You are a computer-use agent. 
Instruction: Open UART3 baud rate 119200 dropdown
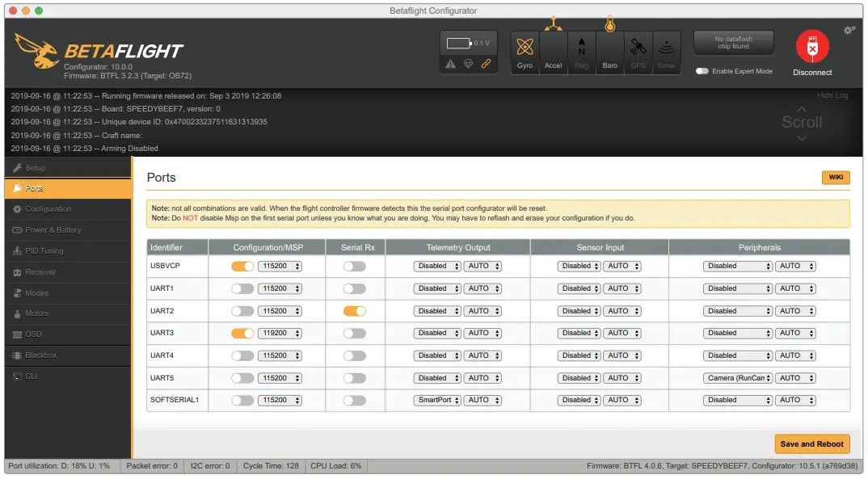[280, 334]
